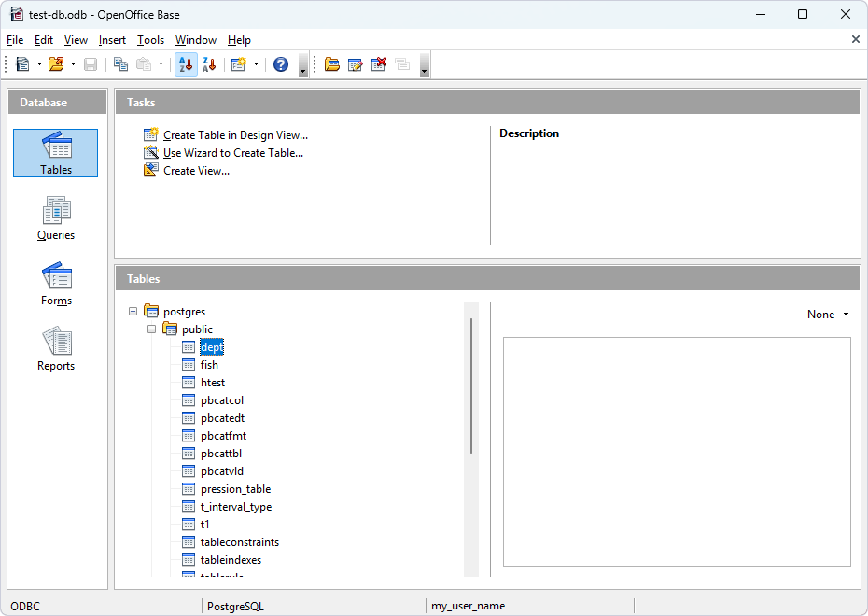Switch to the Forms section
Image resolution: width=868 pixels, height=616 pixels.
(55, 284)
